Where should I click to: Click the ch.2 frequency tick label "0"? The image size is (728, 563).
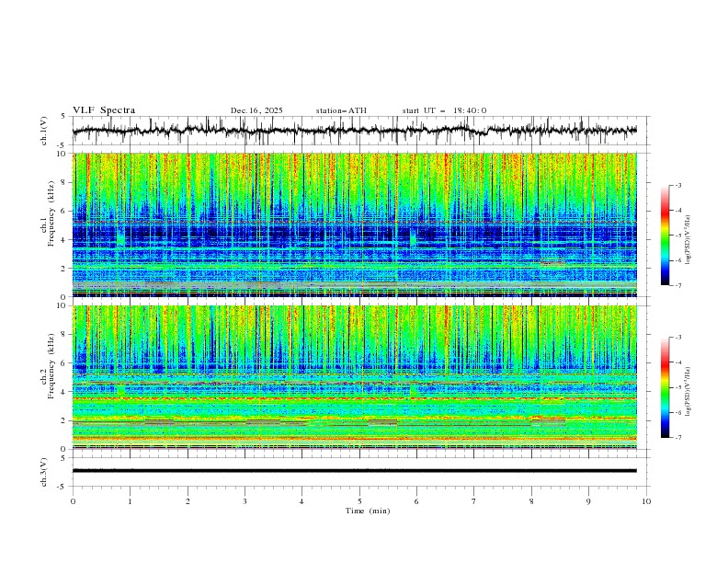click(x=64, y=449)
